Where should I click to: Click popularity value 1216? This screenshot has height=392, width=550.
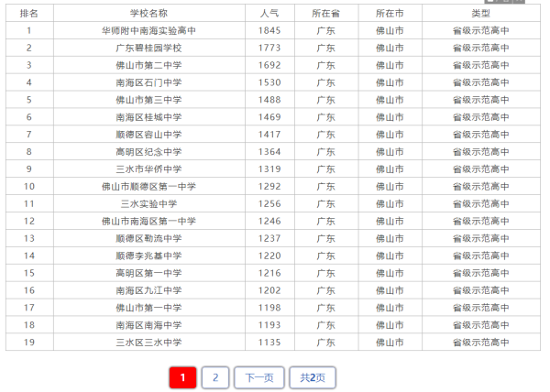coord(269,273)
